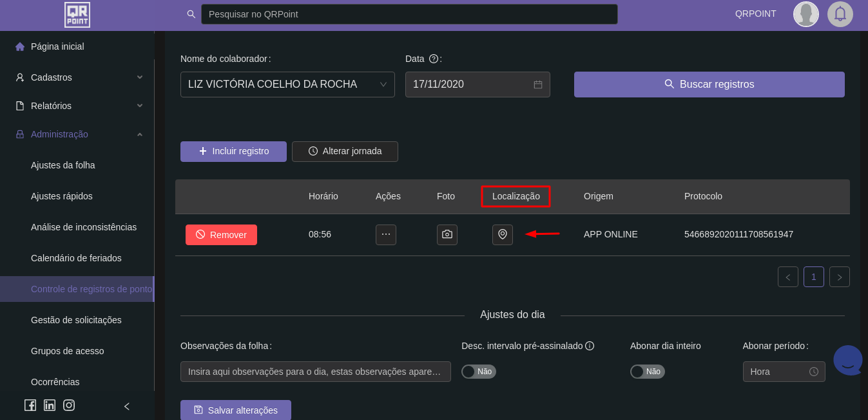
Task: Enable the Abonar dia inteiro switch
Action: click(x=648, y=372)
